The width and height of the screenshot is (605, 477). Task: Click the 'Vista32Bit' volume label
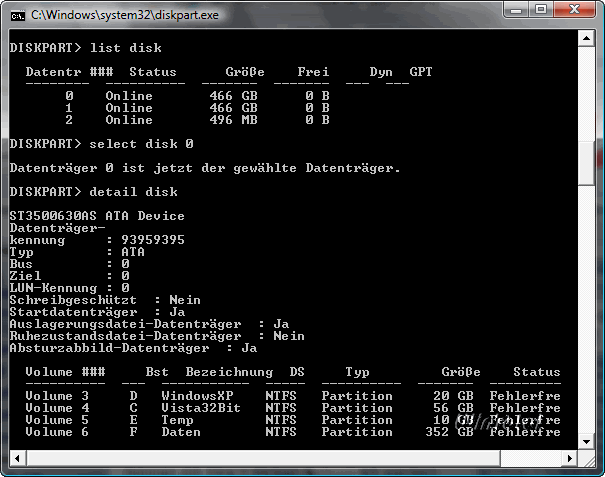pos(201,408)
